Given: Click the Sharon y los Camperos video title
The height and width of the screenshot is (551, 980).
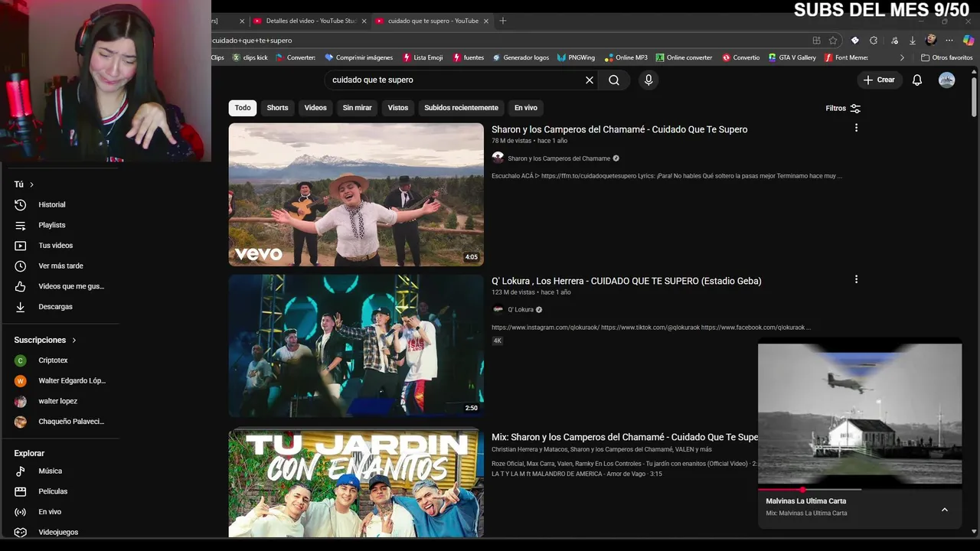Looking at the screenshot, I should coord(619,129).
